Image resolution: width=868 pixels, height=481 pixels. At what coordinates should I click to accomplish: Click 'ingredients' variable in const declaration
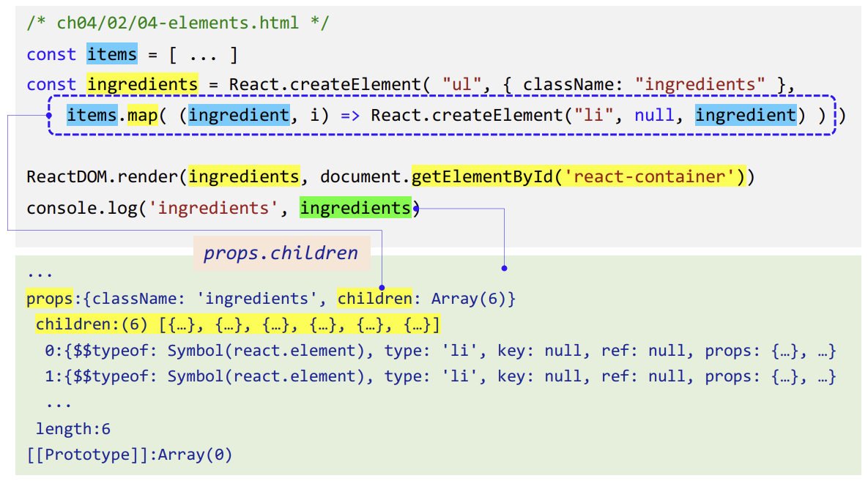pyautogui.click(x=142, y=84)
